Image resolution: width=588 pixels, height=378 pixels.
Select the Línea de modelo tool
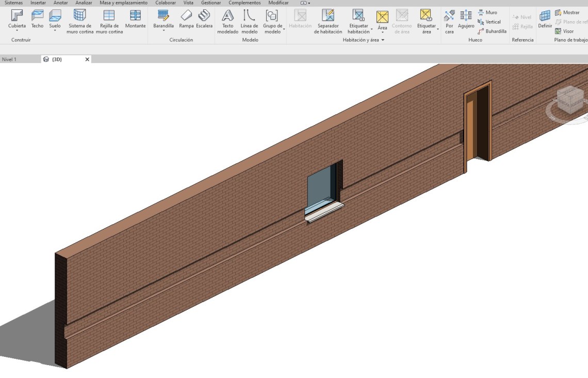pos(249,22)
